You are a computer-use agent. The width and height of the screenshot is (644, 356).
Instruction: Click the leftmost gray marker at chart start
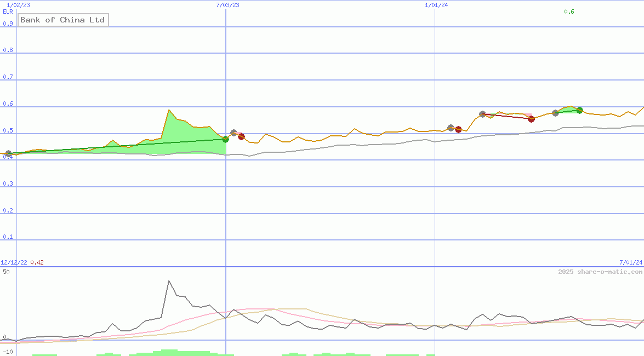8,153
